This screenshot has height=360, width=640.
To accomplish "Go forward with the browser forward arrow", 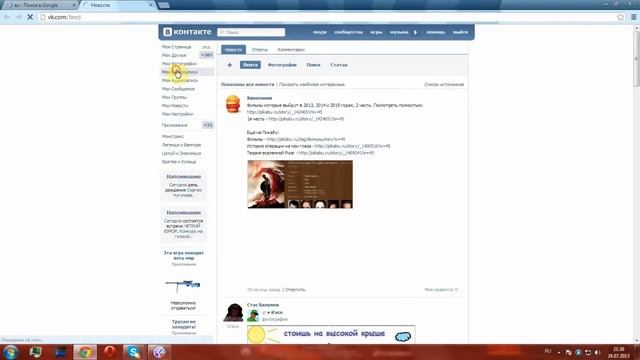I will [18, 17].
